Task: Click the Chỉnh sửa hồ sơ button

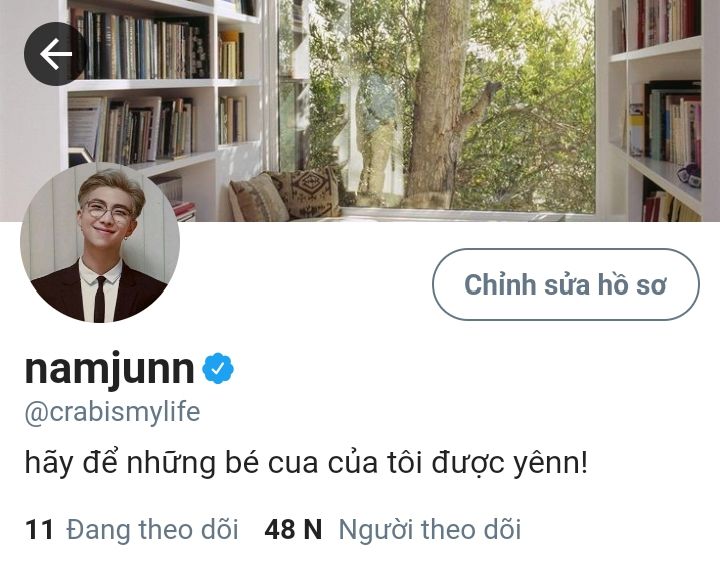Action: pyautogui.click(x=566, y=284)
